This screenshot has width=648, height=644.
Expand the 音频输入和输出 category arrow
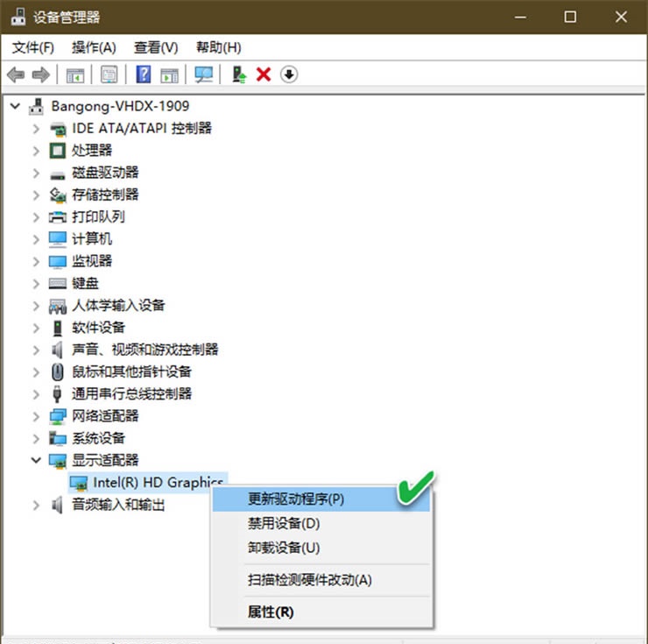tap(37, 505)
